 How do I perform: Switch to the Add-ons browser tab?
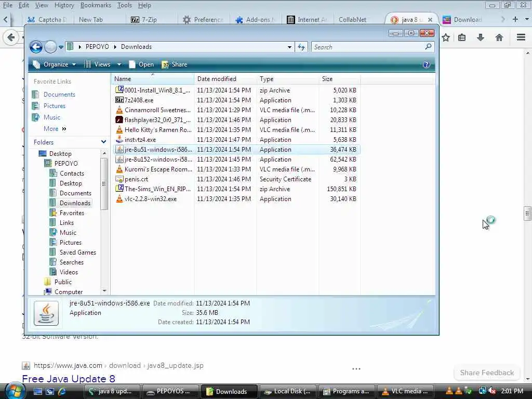(x=255, y=20)
